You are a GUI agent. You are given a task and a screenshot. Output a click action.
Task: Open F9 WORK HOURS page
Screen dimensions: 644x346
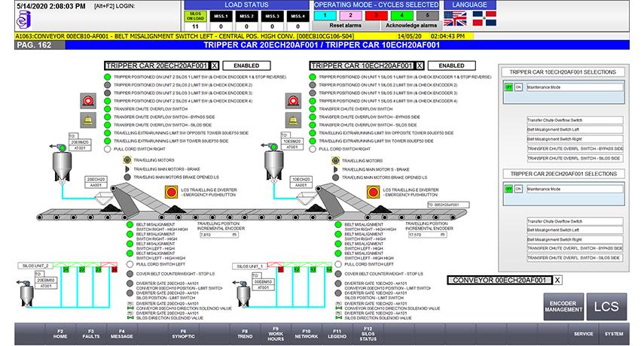coord(276,334)
